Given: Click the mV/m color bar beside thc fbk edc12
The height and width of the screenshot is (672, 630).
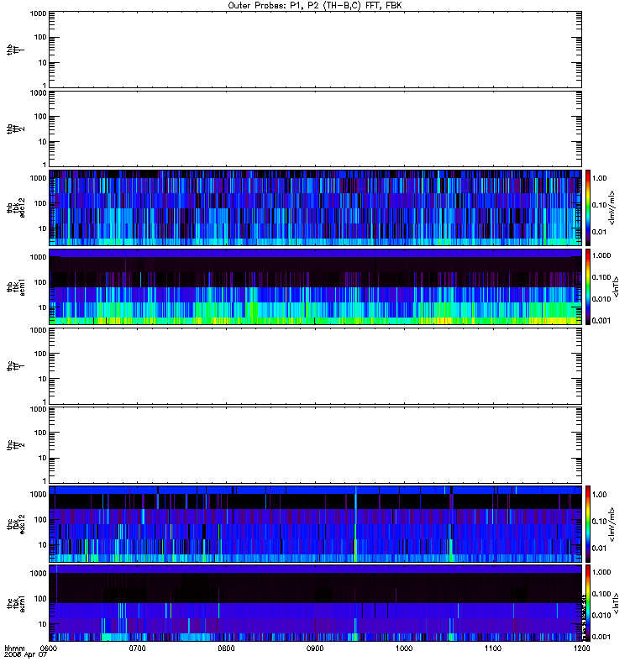Looking at the screenshot, I should (x=588, y=523).
